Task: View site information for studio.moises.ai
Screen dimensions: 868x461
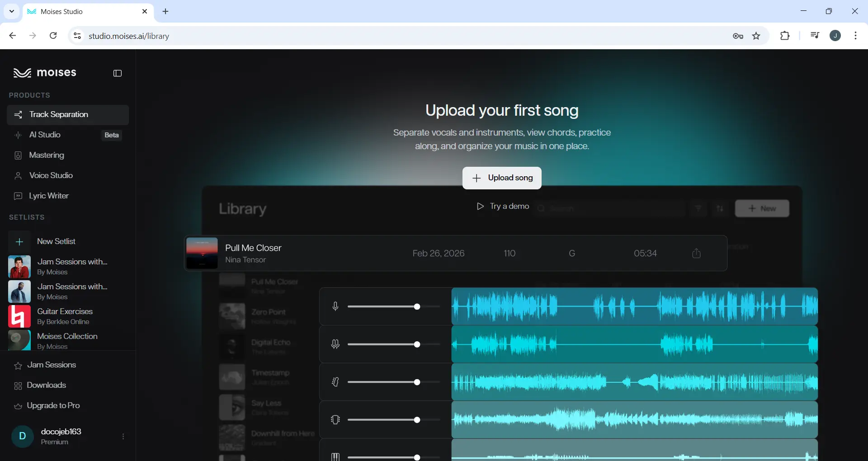Action: (x=77, y=36)
